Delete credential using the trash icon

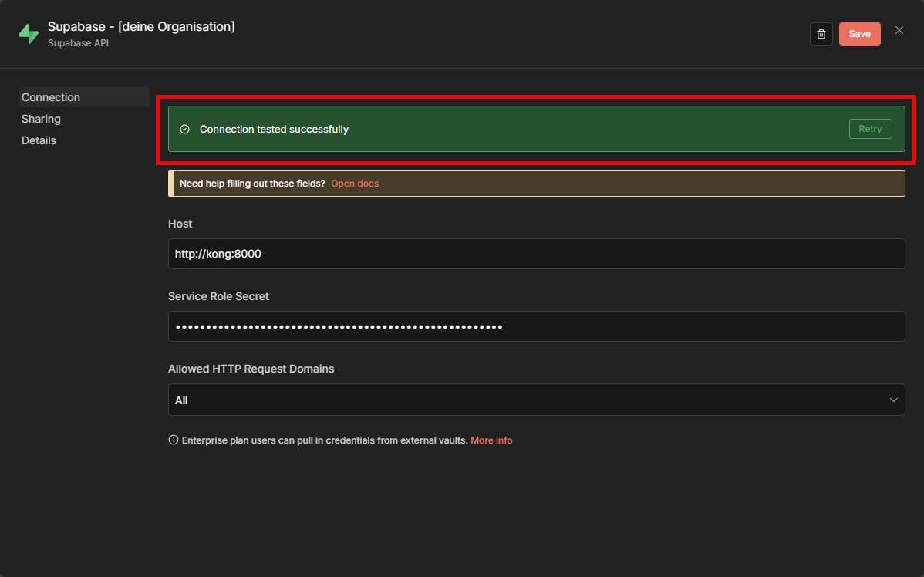(821, 34)
